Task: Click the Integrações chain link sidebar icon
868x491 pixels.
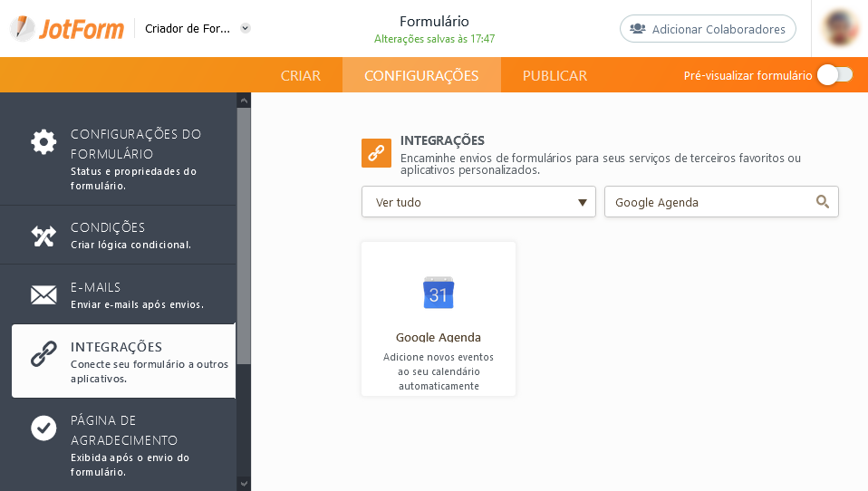Action: click(43, 353)
